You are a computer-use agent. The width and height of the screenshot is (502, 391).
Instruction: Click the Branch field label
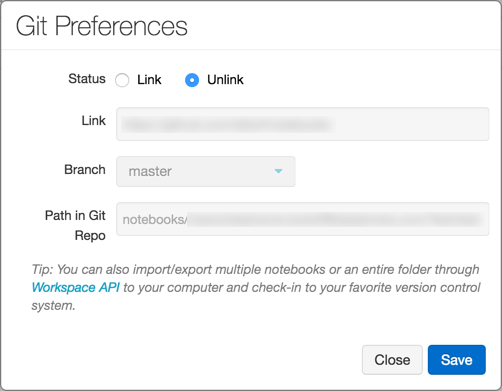pos(85,170)
